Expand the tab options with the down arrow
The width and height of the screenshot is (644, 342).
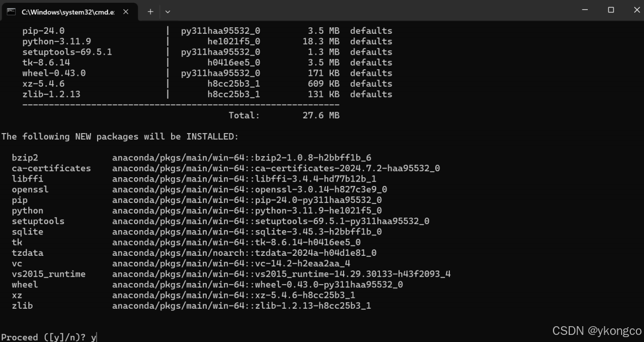(x=167, y=11)
